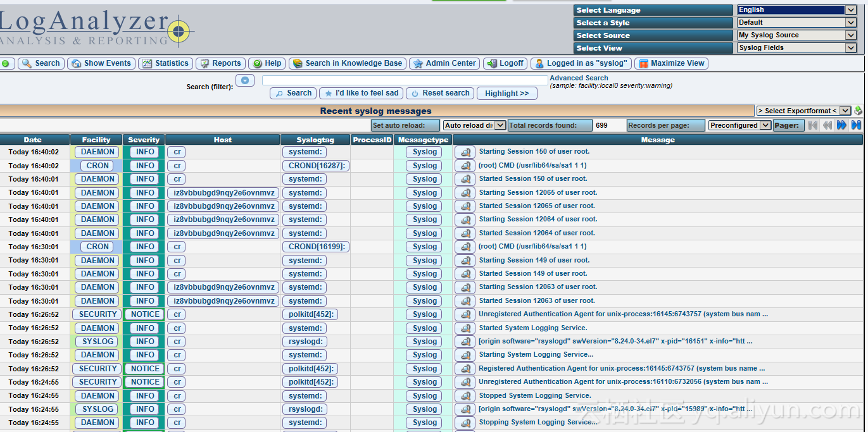Open the Select View dropdown
Image resolution: width=868 pixels, height=432 pixels.
click(796, 48)
